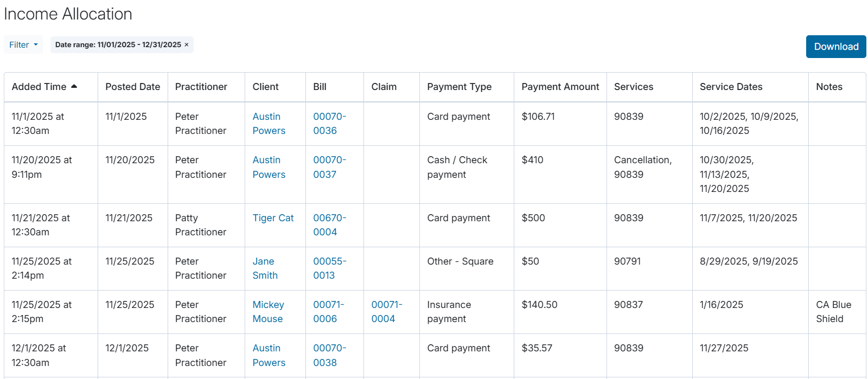868x379 pixels.
Task: Remove the date range filter with the x
Action: coord(187,45)
